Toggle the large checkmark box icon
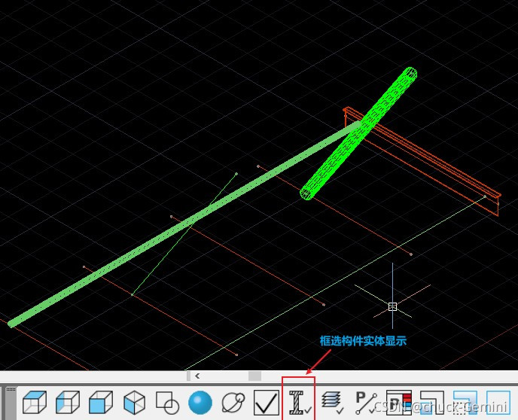This screenshot has width=518, height=420. (x=267, y=403)
